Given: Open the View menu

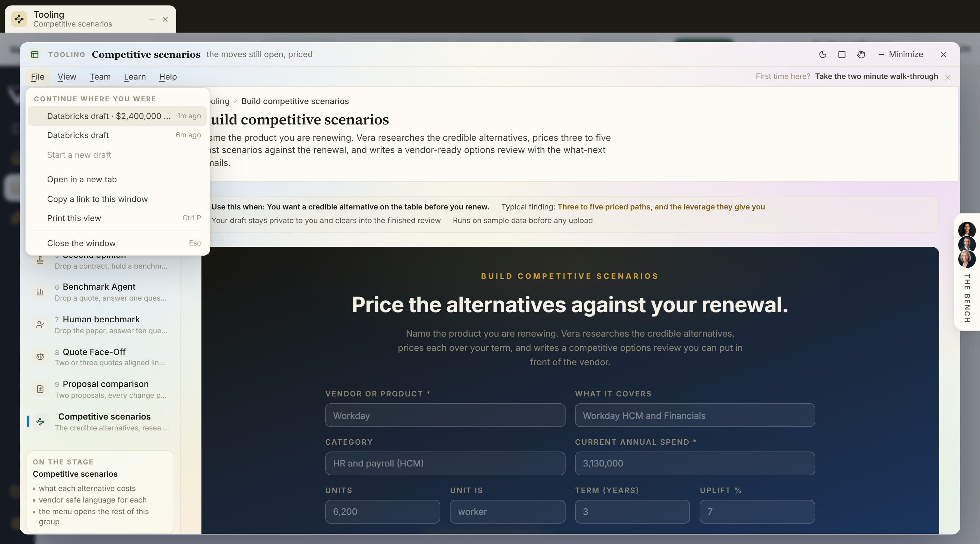Looking at the screenshot, I should (x=67, y=77).
